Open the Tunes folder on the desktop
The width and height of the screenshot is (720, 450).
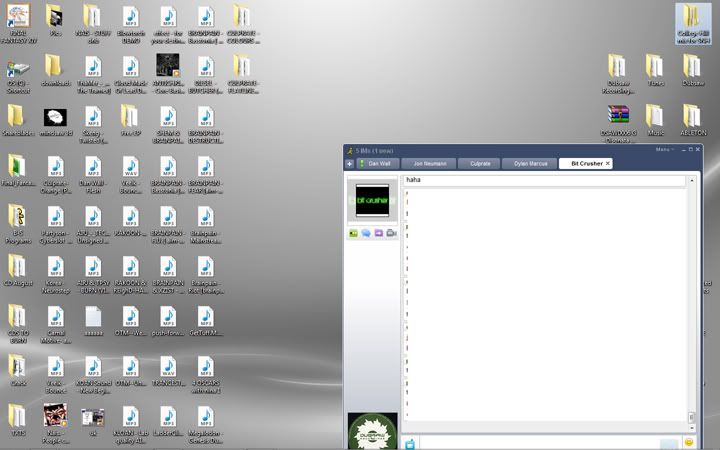[655, 70]
